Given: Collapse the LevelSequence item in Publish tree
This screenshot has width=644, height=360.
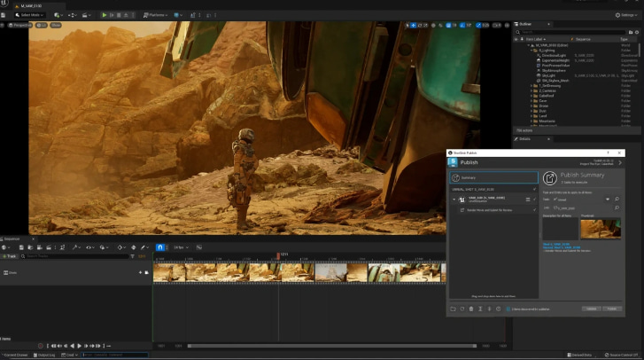Looking at the screenshot, I should click(454, 200).
